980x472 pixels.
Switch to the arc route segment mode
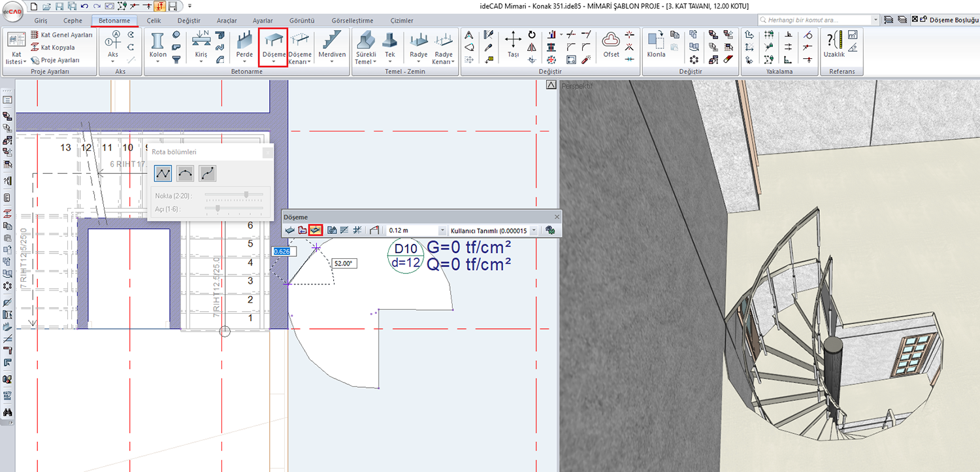[x=185, y=173]
